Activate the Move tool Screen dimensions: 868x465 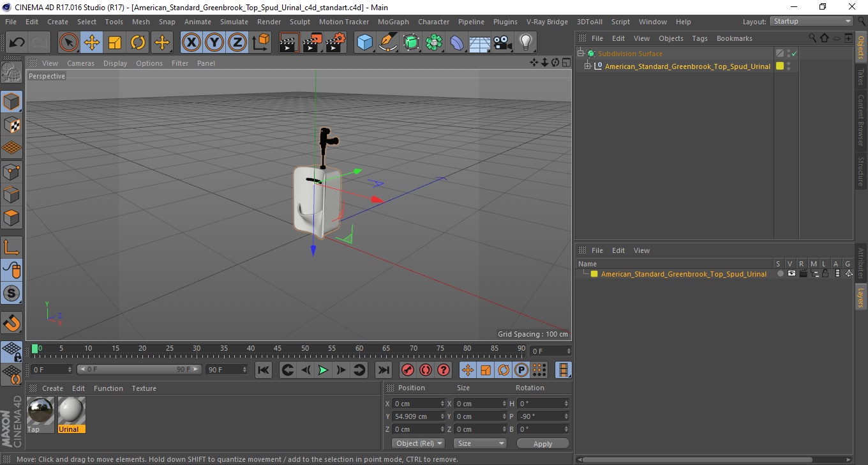click(92, 43)
